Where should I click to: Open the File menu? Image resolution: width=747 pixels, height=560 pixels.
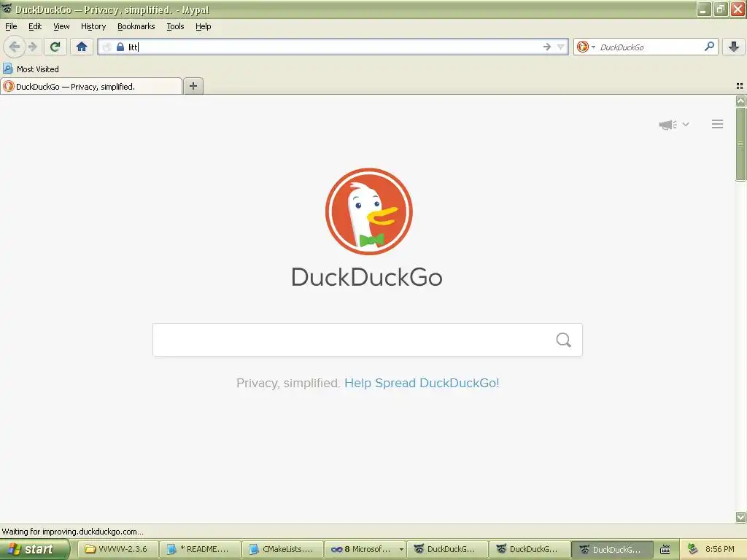[x=11, y=26]
